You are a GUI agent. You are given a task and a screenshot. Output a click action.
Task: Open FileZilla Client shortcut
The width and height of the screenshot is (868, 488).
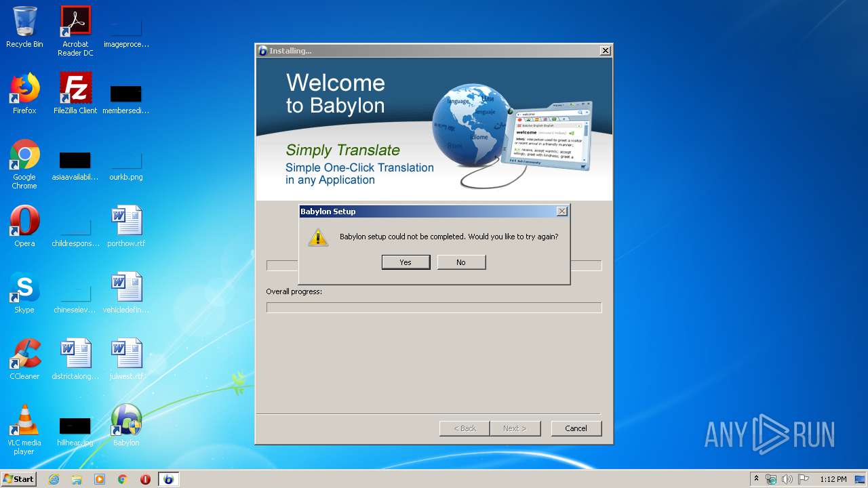[x=75, y=94]
